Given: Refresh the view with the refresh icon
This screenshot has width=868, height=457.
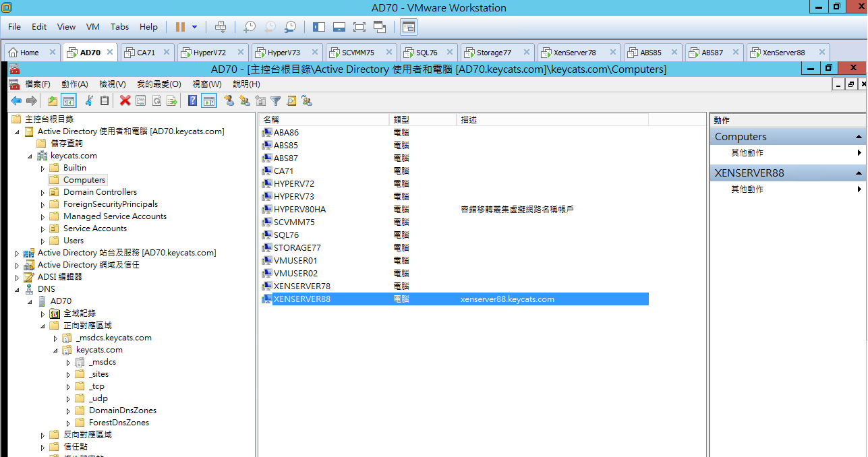Looking at the screenshot, I should (156, 101).
